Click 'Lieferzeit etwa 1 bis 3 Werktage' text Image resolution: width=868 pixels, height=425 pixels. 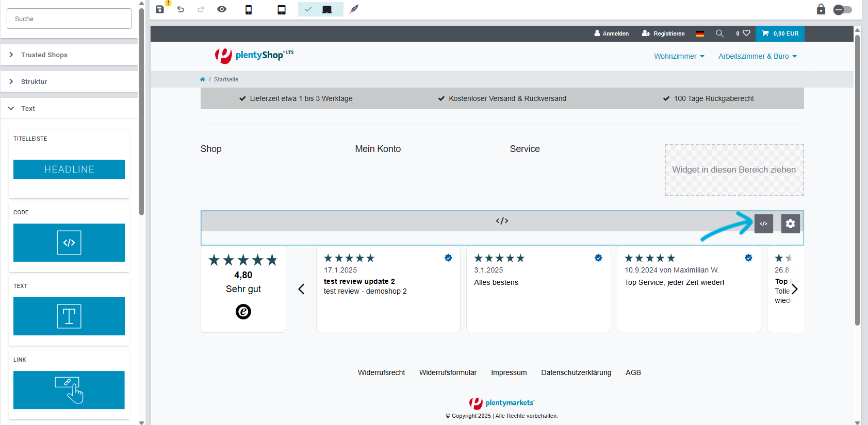[301, 98]
